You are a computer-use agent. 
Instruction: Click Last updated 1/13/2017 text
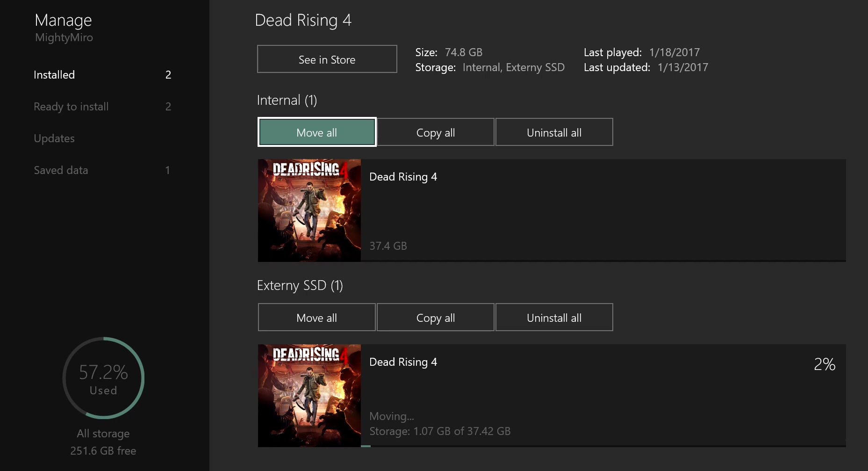coord(646,67)
